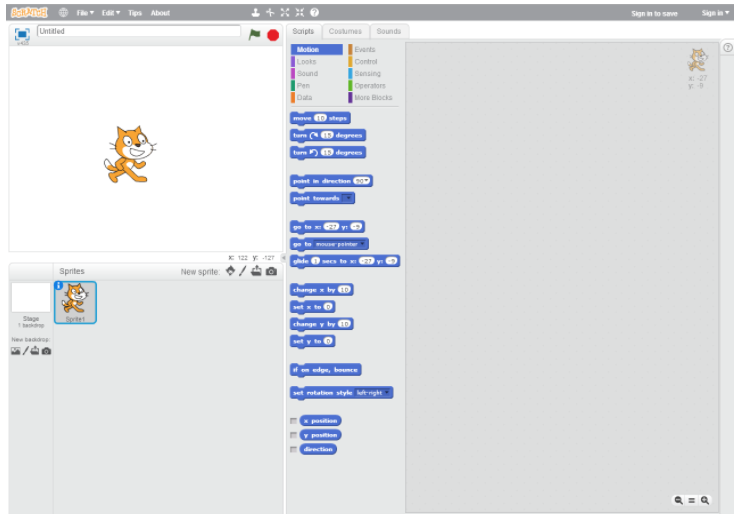Click Sign in to save
The image size is (738, 522).
pyautogui.click(x=654, y=14)
